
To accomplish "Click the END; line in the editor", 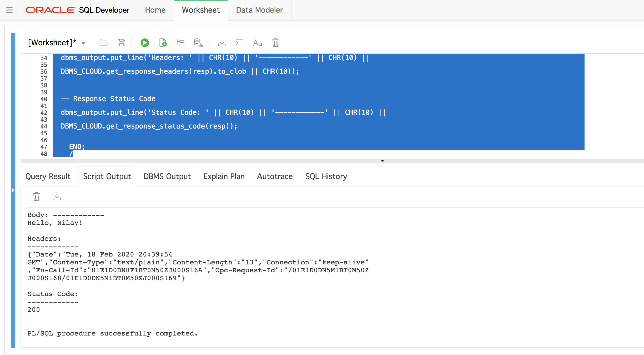I will click(x=77, y=147).
